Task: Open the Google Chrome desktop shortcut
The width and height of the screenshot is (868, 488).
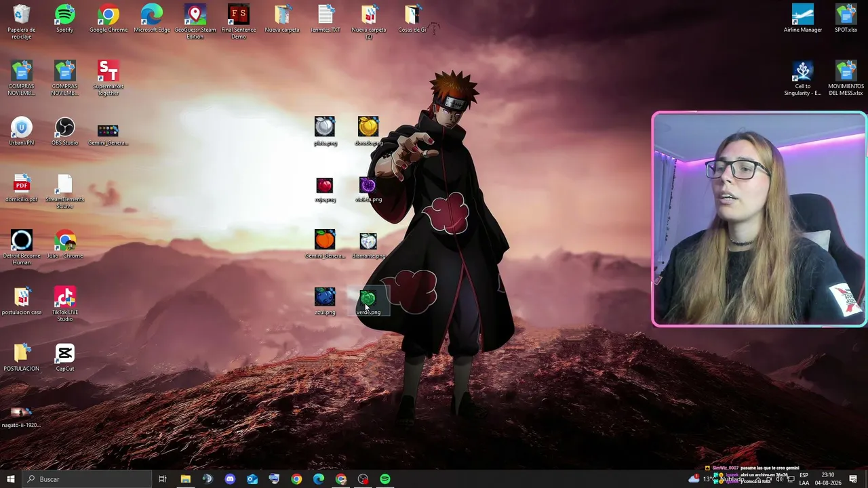Action: pos(108,18)
